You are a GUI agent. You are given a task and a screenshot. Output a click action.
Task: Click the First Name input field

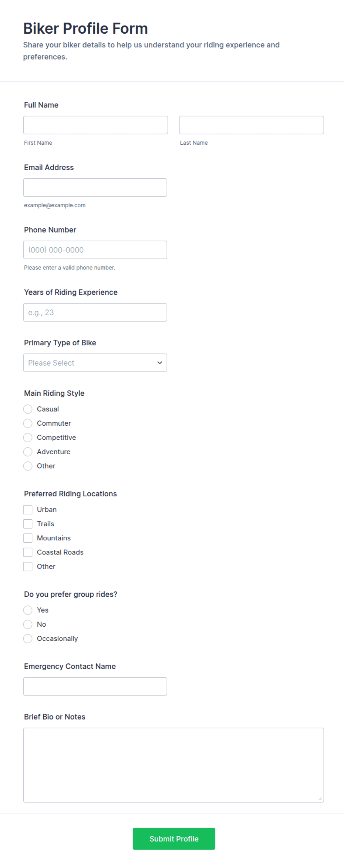click(95, 125)
